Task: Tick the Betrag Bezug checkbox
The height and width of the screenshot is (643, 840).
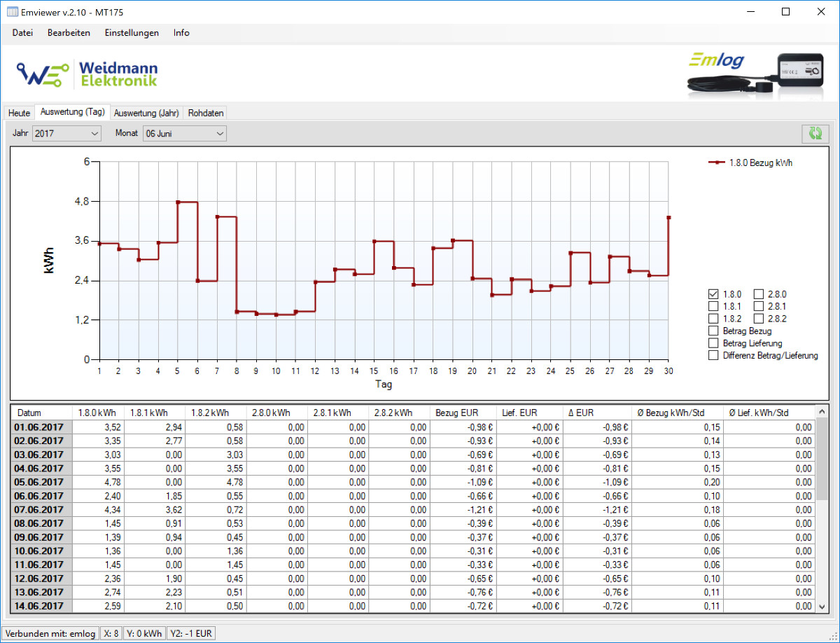Action: click(713, 331)
